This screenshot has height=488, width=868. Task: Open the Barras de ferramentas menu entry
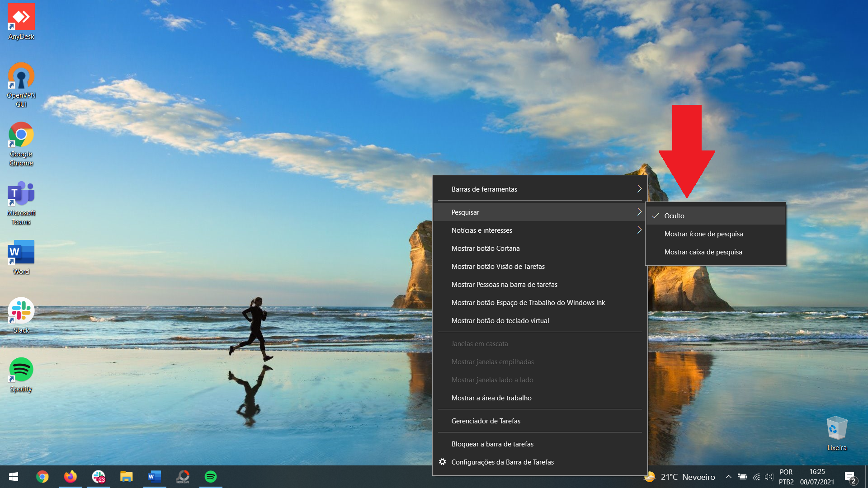point(540,189)
